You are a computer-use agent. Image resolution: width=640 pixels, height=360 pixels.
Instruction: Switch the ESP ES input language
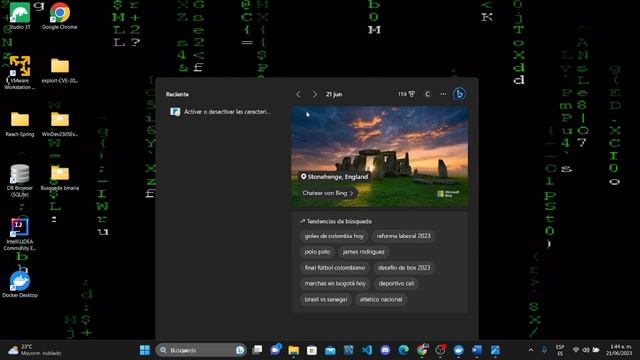560,350
